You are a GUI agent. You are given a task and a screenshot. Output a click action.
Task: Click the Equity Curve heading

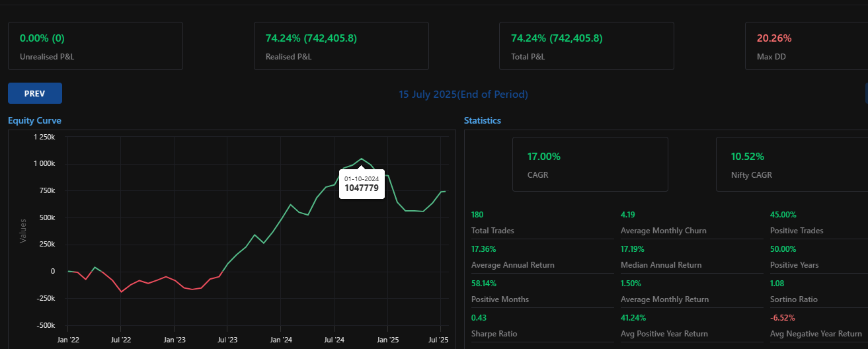(34, 121)
